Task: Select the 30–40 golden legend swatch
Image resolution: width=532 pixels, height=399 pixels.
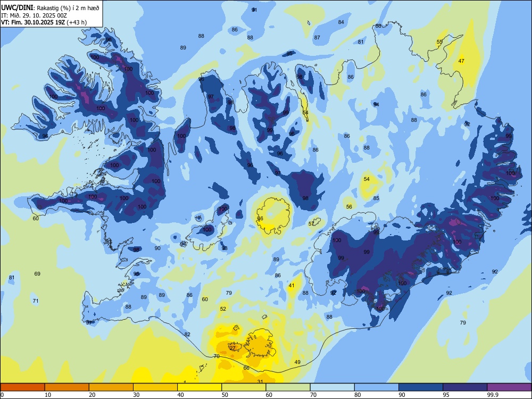Action: coord(155,387)
